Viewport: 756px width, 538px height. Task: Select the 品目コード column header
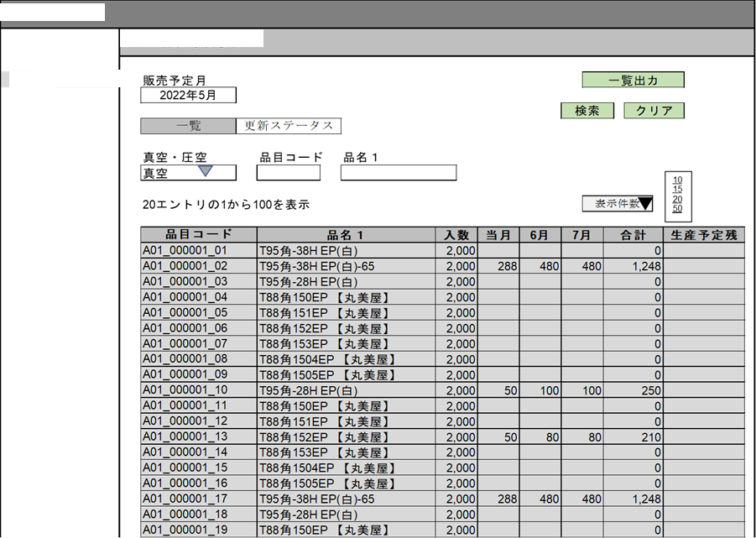pos(199,235)
